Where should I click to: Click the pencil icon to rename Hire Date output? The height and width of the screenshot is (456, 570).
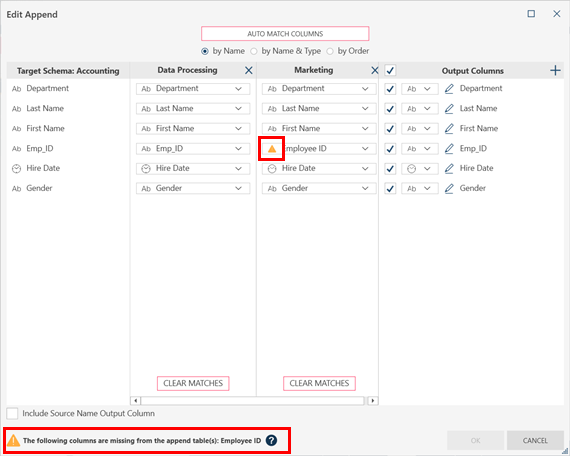(449, 168)
